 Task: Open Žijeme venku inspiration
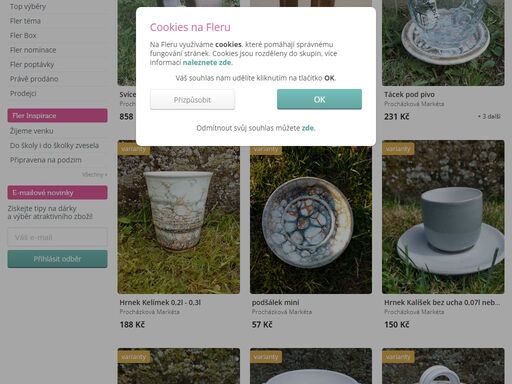point(31,131)
